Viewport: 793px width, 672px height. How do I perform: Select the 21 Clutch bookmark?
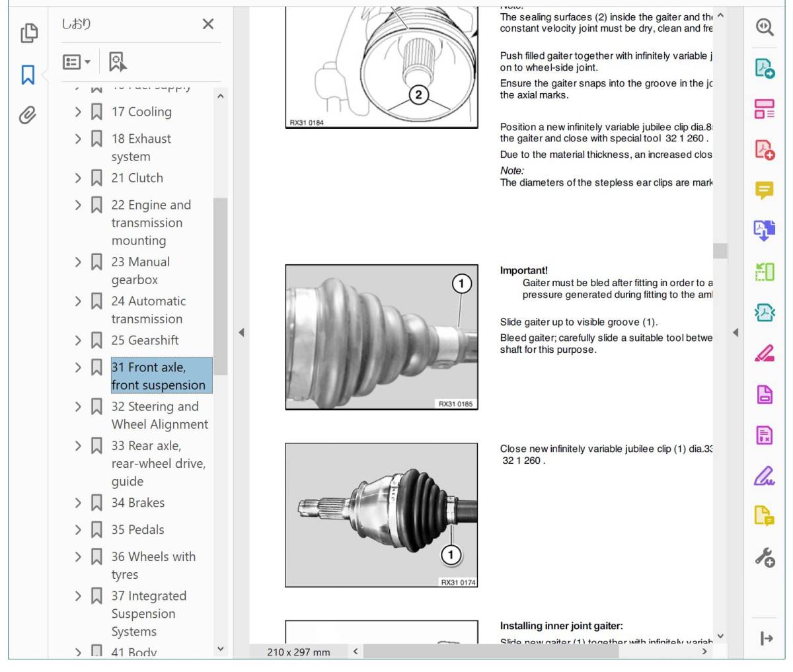137,178
